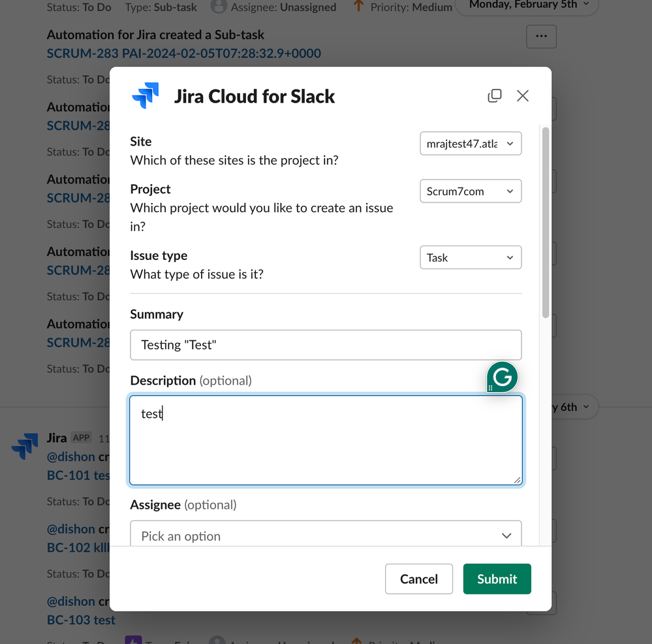The image size is (652, 644).
Task: Click the Assignee (optional) label
Action: (183, 505)
